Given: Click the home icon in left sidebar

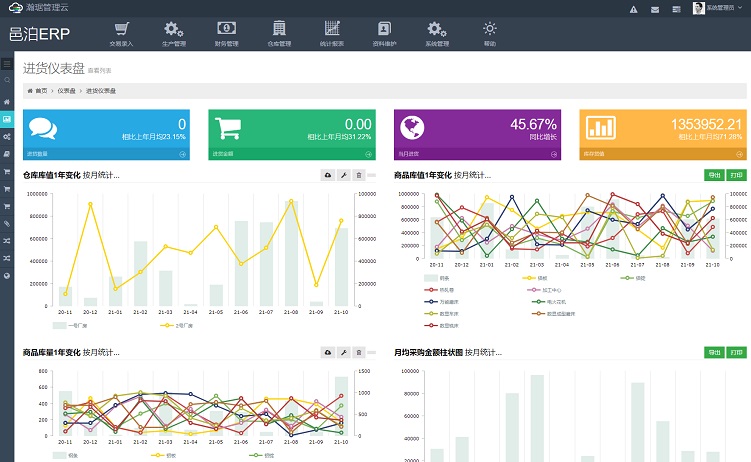Looking at the screenshot, I should pyautogui.click(x=7, y=102).
